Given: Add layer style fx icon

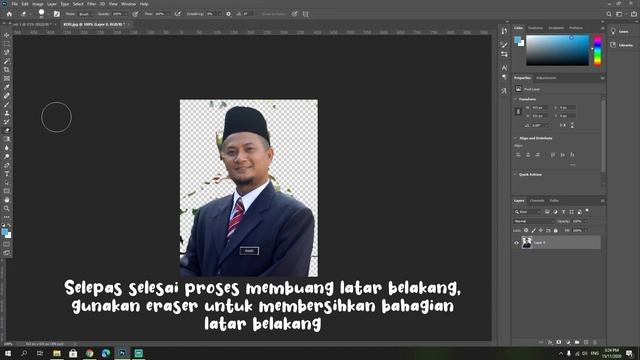Looking at the screenshot, I should click(x=550, y=342).
